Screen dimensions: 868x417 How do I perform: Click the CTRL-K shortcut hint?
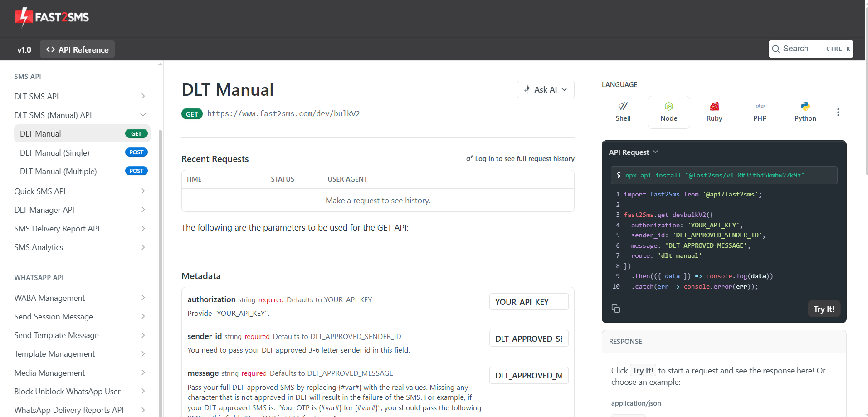tap(838, 49)
